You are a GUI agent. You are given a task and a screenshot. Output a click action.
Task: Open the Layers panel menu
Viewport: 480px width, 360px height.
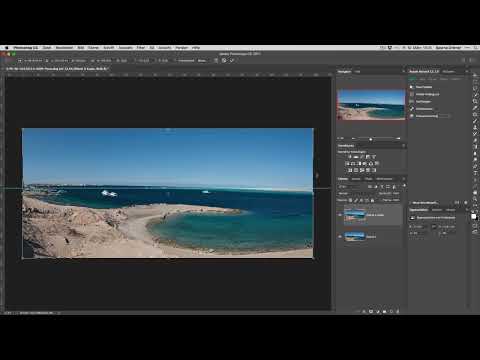[404, 179]
